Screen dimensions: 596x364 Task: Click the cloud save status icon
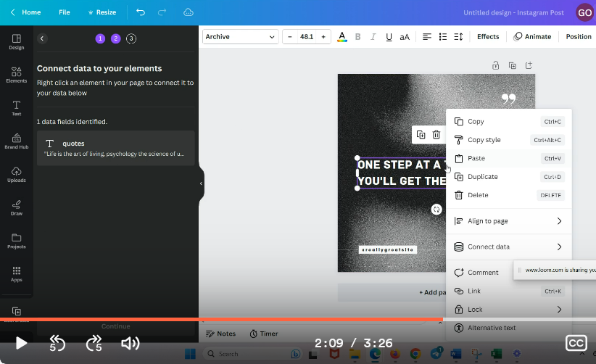pyautogui.click(x=189, y=12)
